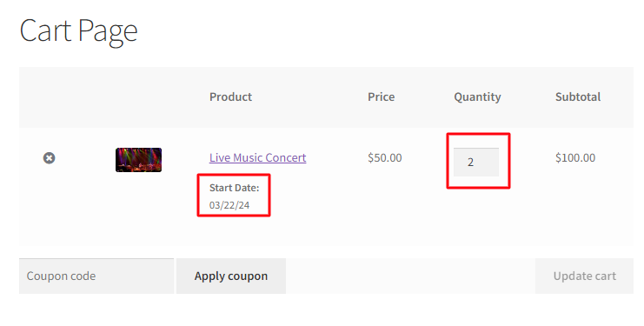Select the Quantity column header

click(x=477, y=97)
